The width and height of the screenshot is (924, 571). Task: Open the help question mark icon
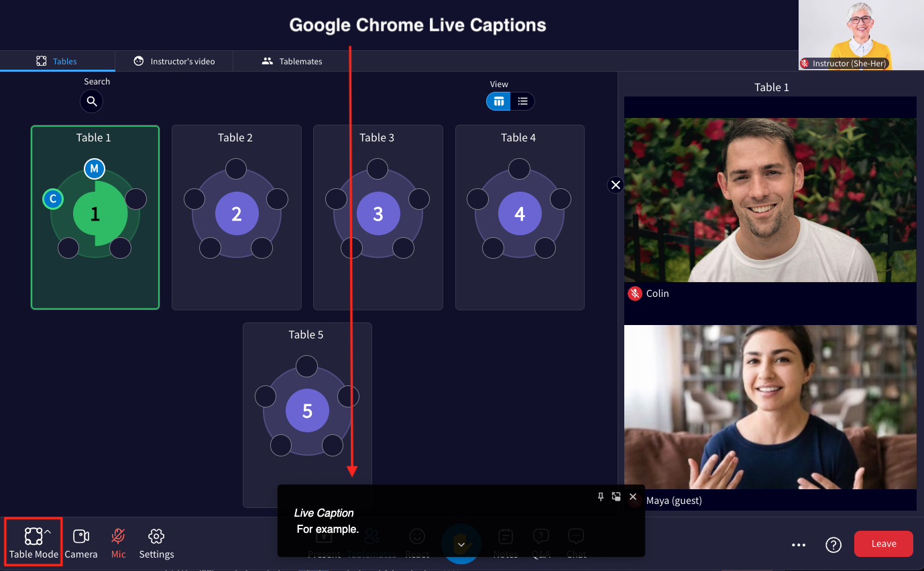833,544
